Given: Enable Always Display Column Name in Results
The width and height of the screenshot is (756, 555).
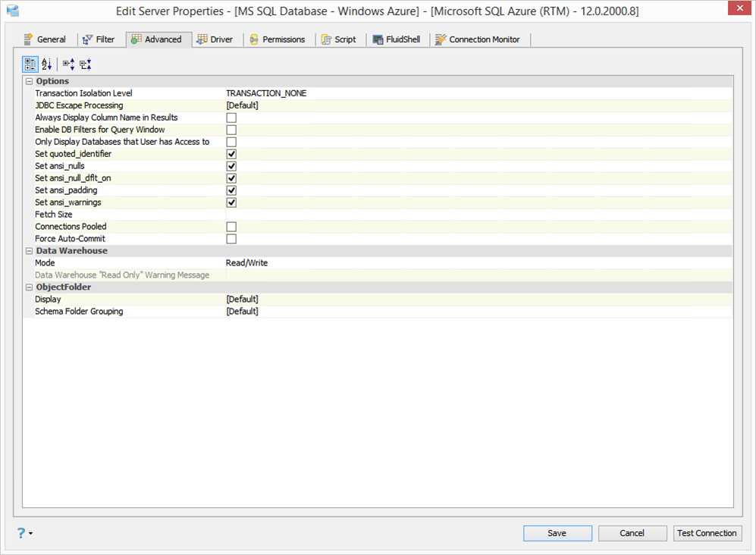Looking at the screenshot, I should (x=231, y=118).
